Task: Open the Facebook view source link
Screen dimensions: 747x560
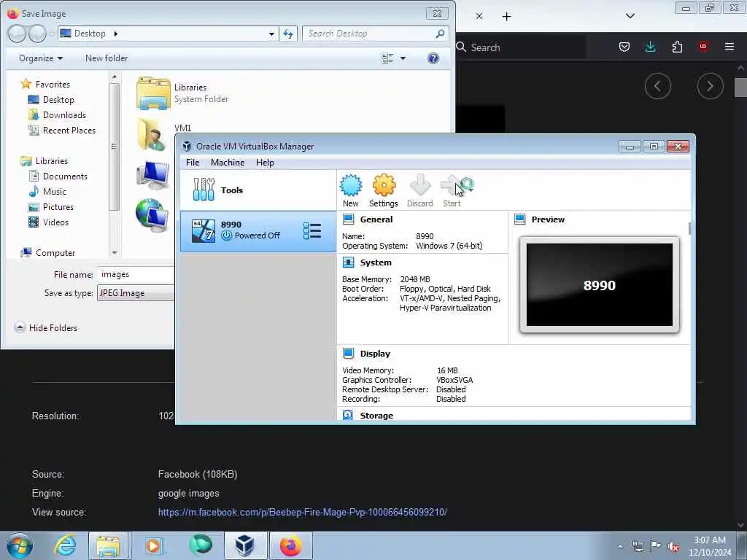Action: coord(303,512)
